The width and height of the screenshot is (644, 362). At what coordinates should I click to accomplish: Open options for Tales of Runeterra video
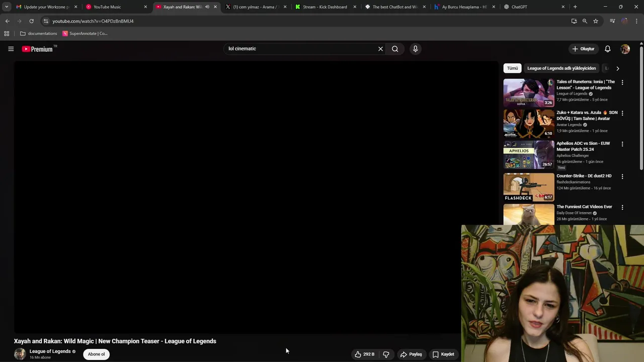coord(622,82)
